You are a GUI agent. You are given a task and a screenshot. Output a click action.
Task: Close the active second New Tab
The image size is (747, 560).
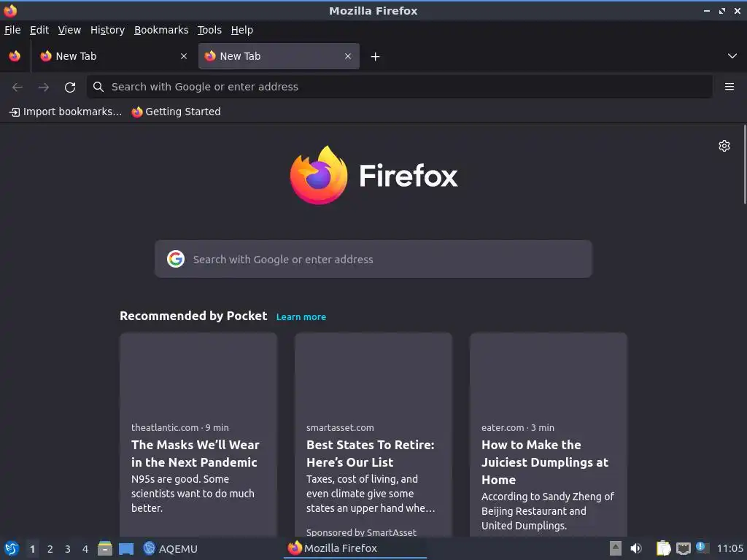(348, 56)
